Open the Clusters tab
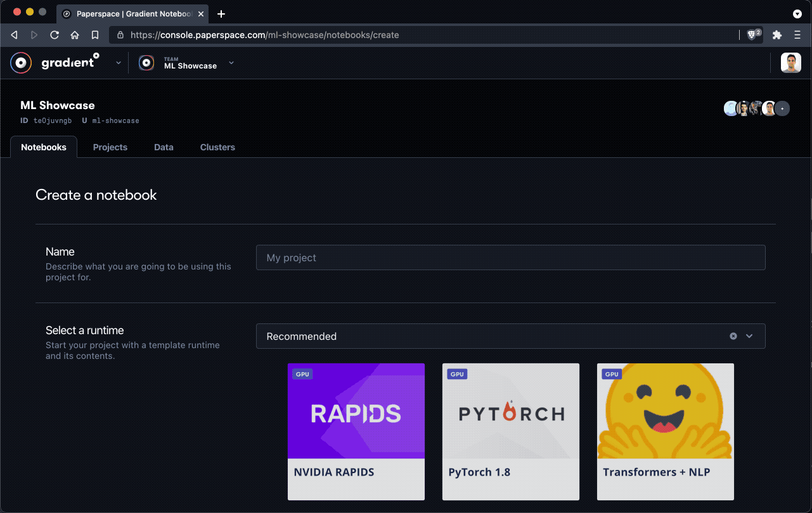Screen dimensions: 812x513 point(217,147)
